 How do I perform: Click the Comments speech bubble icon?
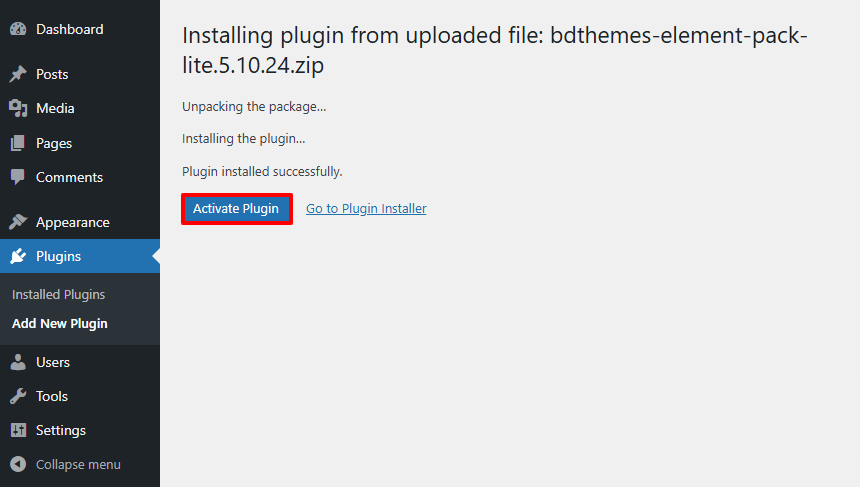18,177
